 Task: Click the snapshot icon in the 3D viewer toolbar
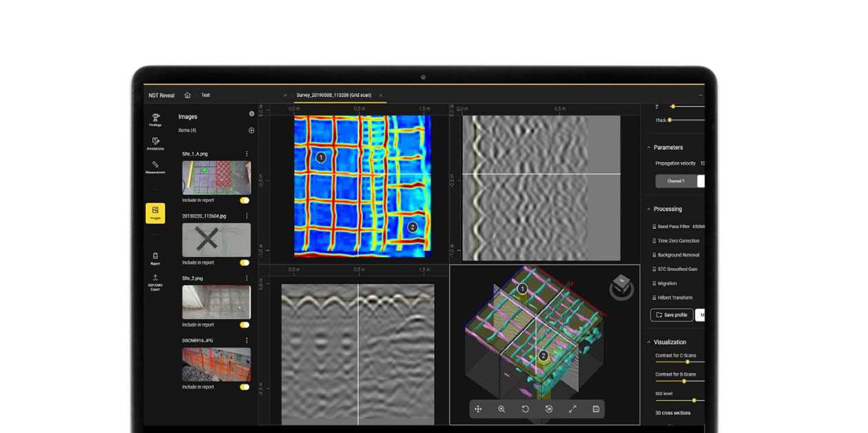596,409
